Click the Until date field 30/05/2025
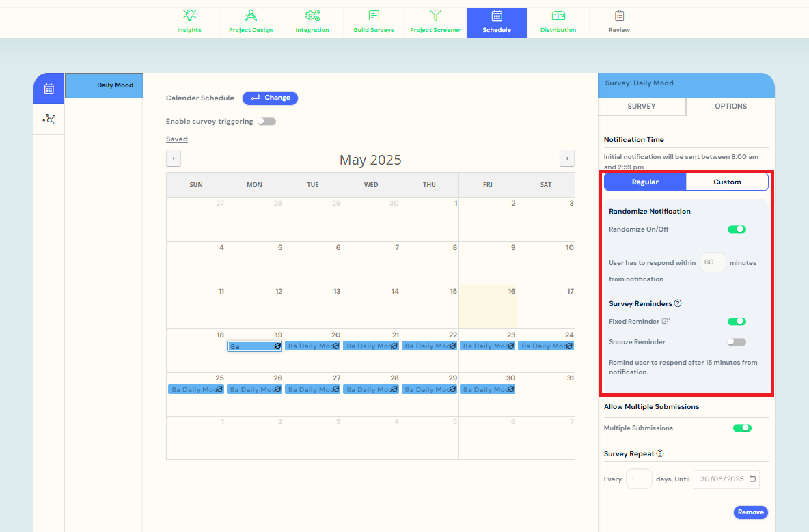The height and width of the screenshot is (532, 809). (726, 479)
